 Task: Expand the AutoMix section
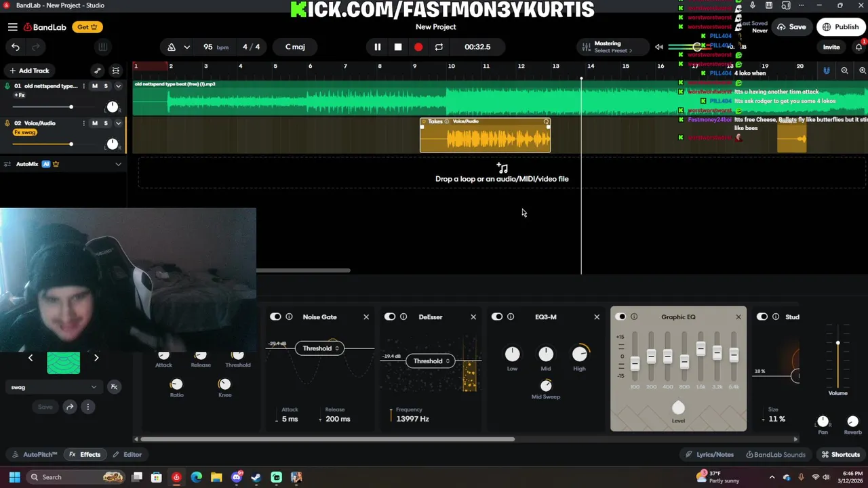tap(118, 164)
